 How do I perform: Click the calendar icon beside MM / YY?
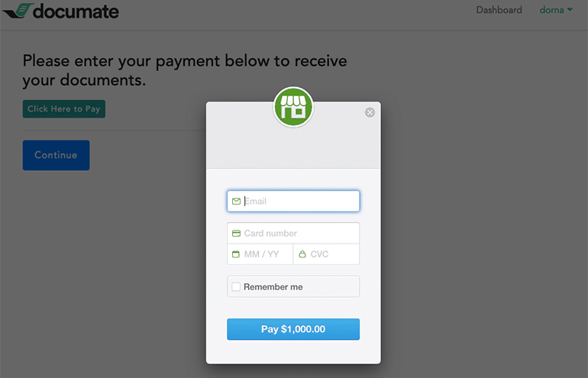click(x=236, y=254)
